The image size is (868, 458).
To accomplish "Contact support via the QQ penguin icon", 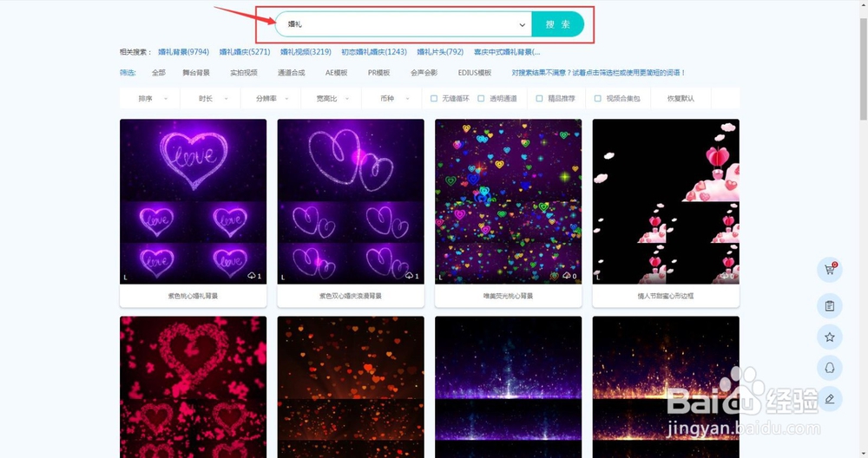I will (x=829, y=368).
